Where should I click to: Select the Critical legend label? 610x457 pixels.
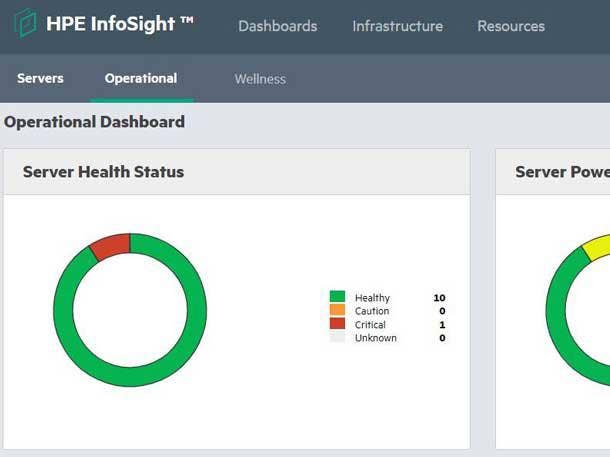click(370, 325)
